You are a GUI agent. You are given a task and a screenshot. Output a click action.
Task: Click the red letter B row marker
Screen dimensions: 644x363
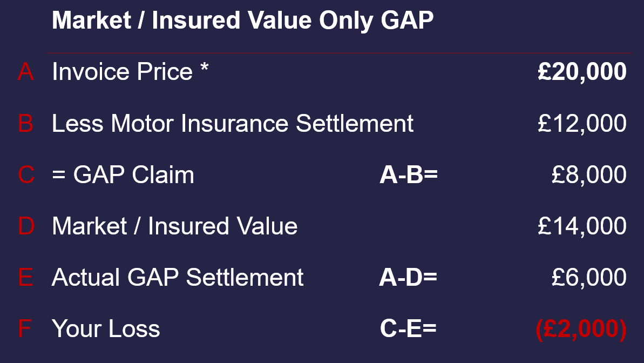[25, 124]
